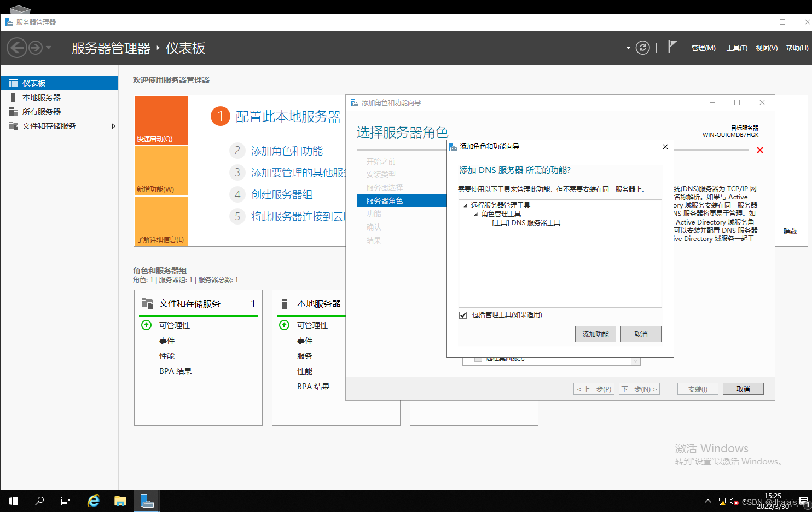
Task: Click the back navigation arrow in Server Manager
Action: point(16,48)
